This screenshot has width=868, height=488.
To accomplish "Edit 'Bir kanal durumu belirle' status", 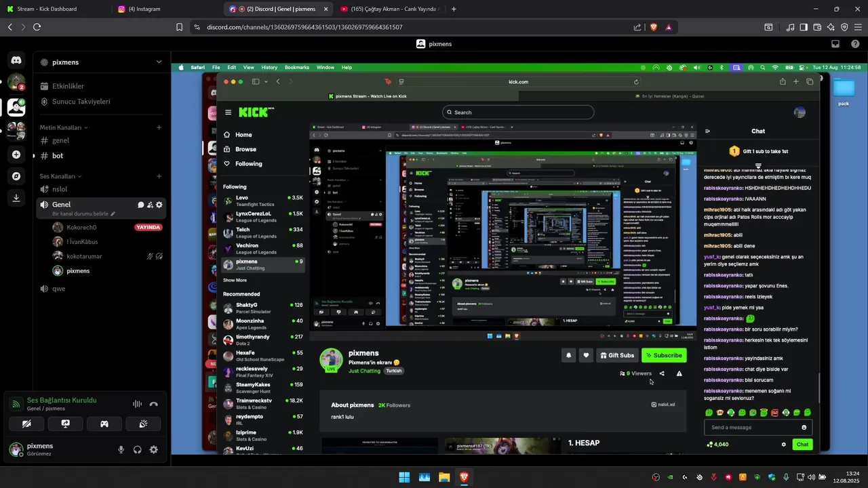I will [x=84, y=214].
